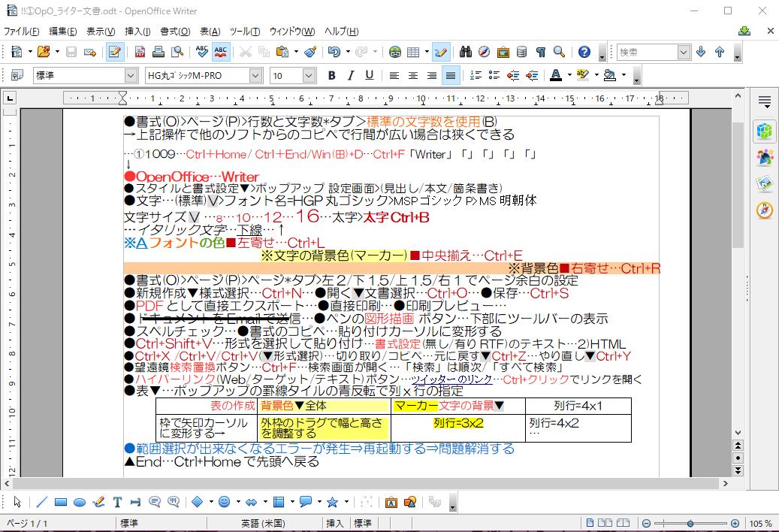The height and width of the screenshot is (532, 779).
Task: Click the Font Color A swatch
Action: point(556,75)
